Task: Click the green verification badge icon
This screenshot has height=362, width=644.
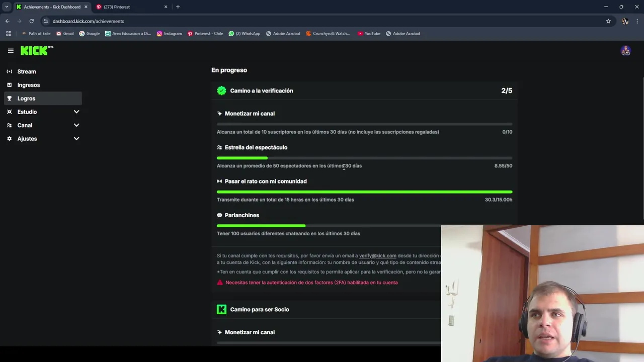Action: [x=221, y=90]
